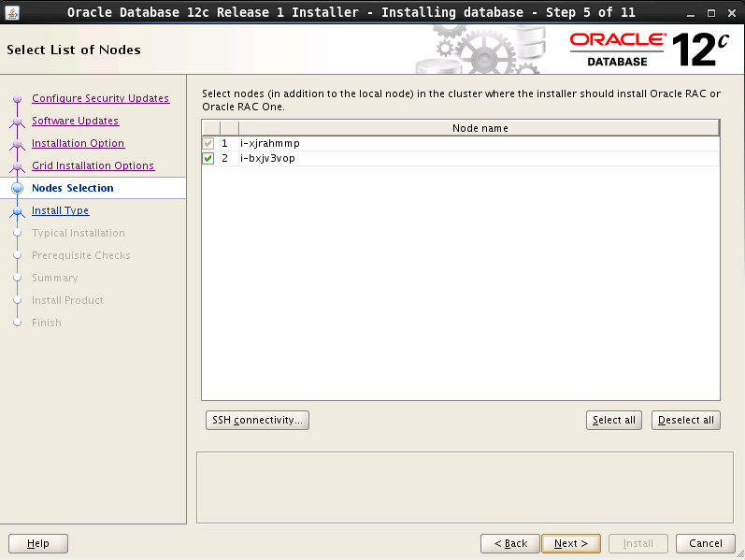Click the Node name column header
Image resolution: width=745 pixels, height=560 pixels.
[x=480, y=128]
